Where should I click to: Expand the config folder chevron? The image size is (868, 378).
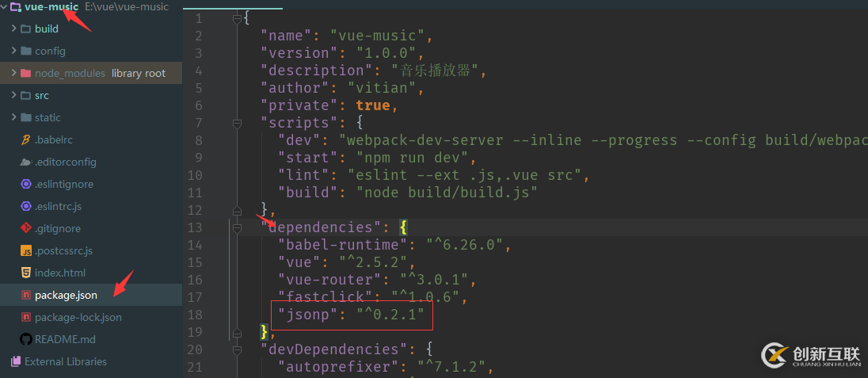(x=13, y=51)
